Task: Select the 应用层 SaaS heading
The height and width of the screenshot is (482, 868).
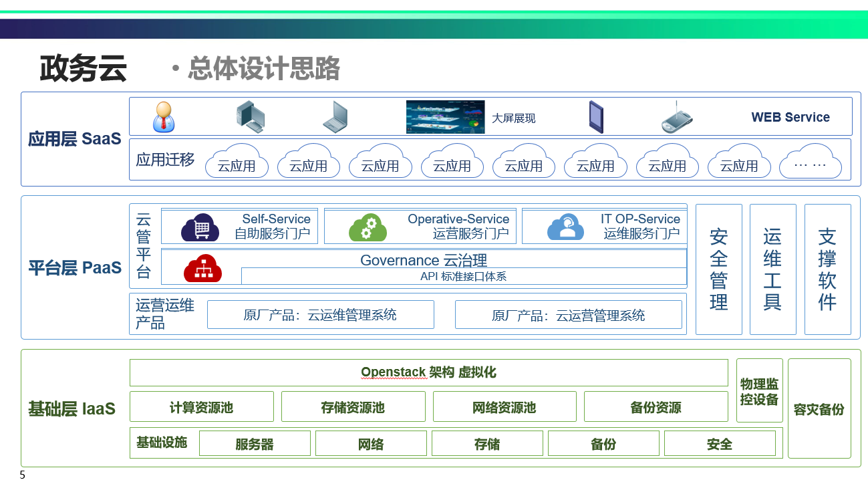Action: pyautogui.click(x=75, y=139)
